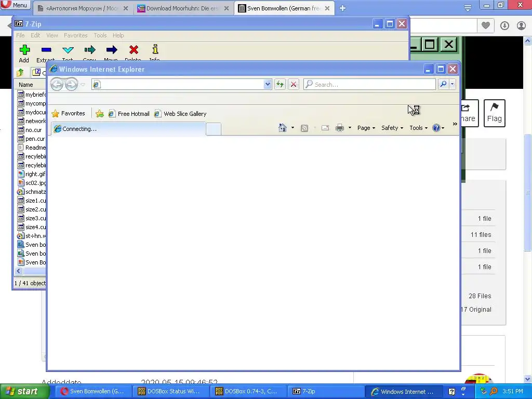Click the IE search magnifier button
This screenshot has height=399, width=532.
point(443,84)
